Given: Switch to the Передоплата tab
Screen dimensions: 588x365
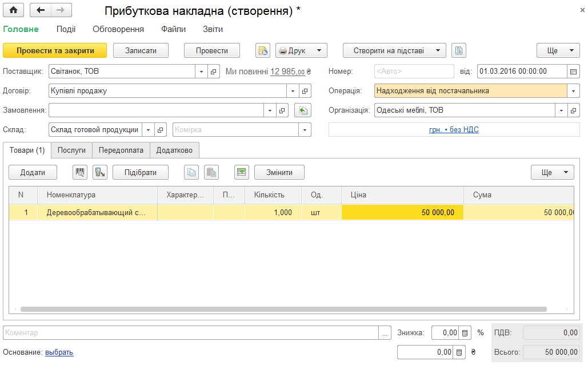Looking at the screenshot, I should (121, 150).
